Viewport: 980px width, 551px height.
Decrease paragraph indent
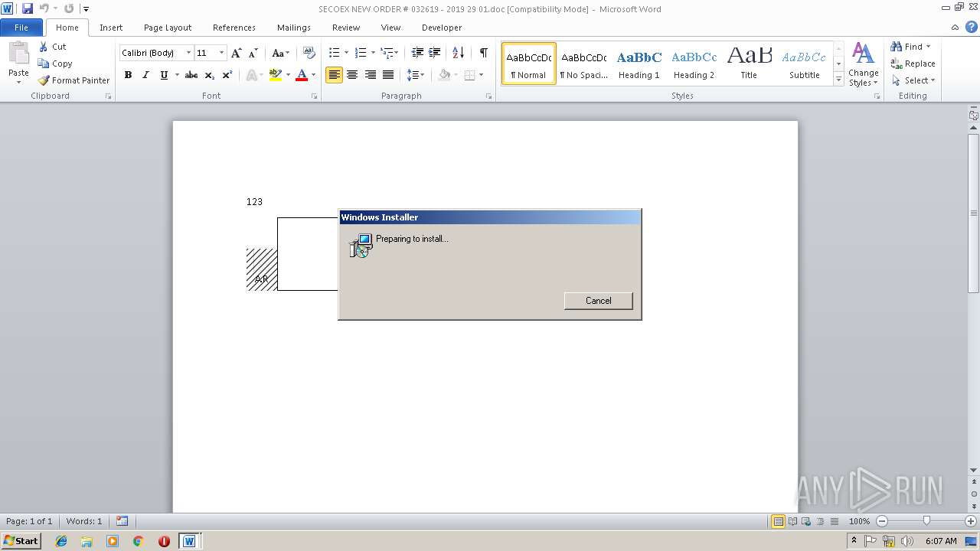pos(417,53)
